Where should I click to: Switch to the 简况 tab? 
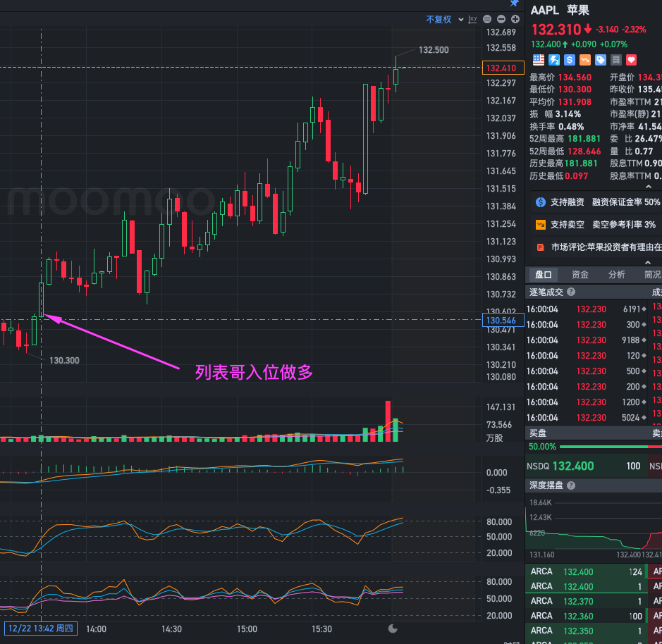click(x=652, y=275)
